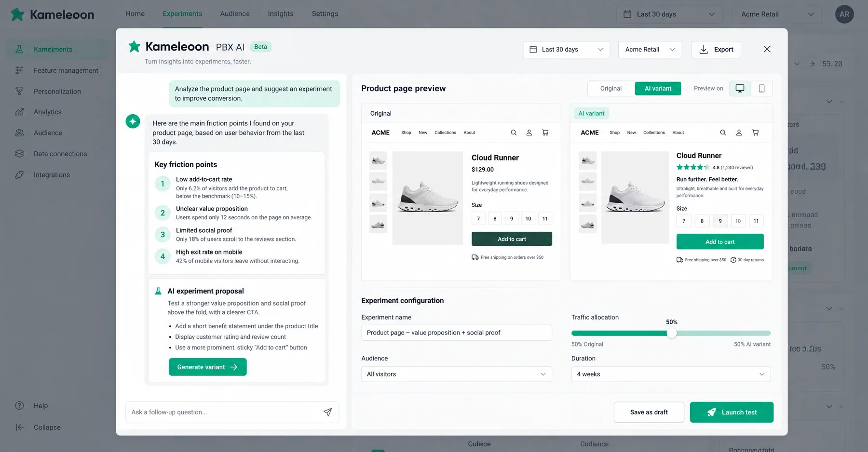This screenshot has height=452, width=868.
Task: Click the cart icon in Original preview
Action: pos(545,133)
